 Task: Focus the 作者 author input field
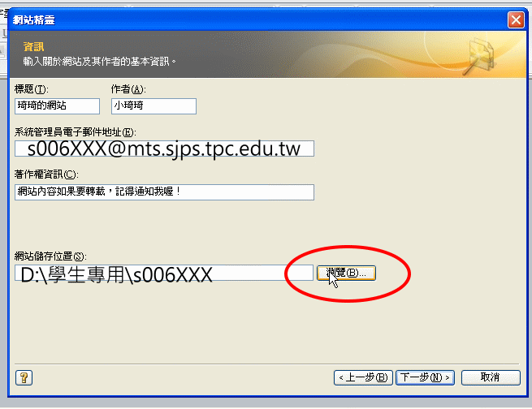point(154,106)
